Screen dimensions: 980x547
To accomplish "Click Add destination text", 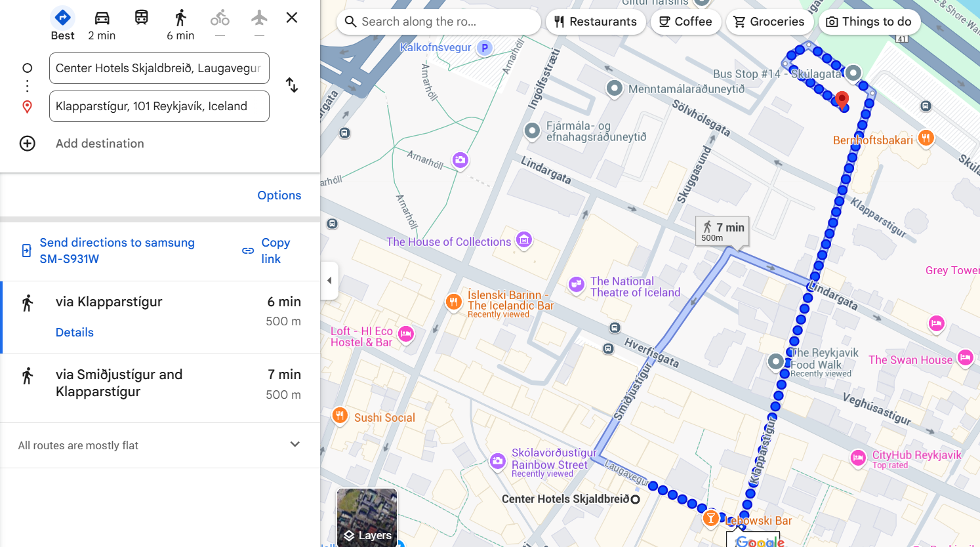I will click(100, 144).
